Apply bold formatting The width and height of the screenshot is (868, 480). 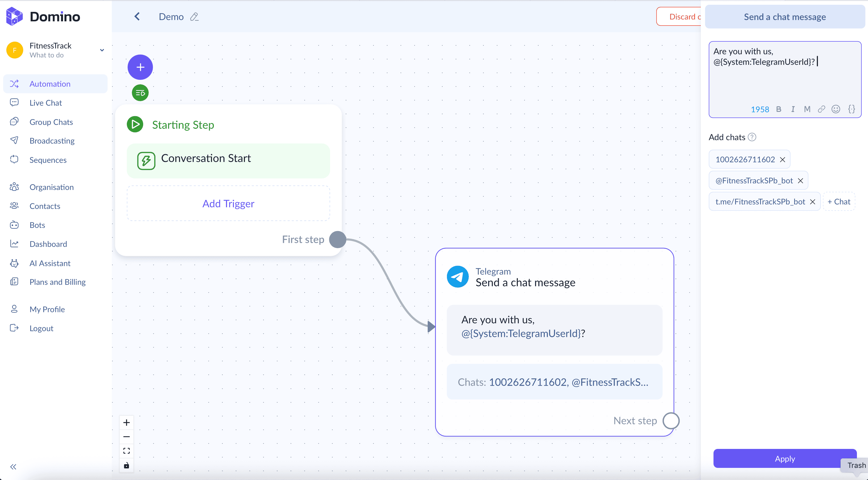coord(778,109)
